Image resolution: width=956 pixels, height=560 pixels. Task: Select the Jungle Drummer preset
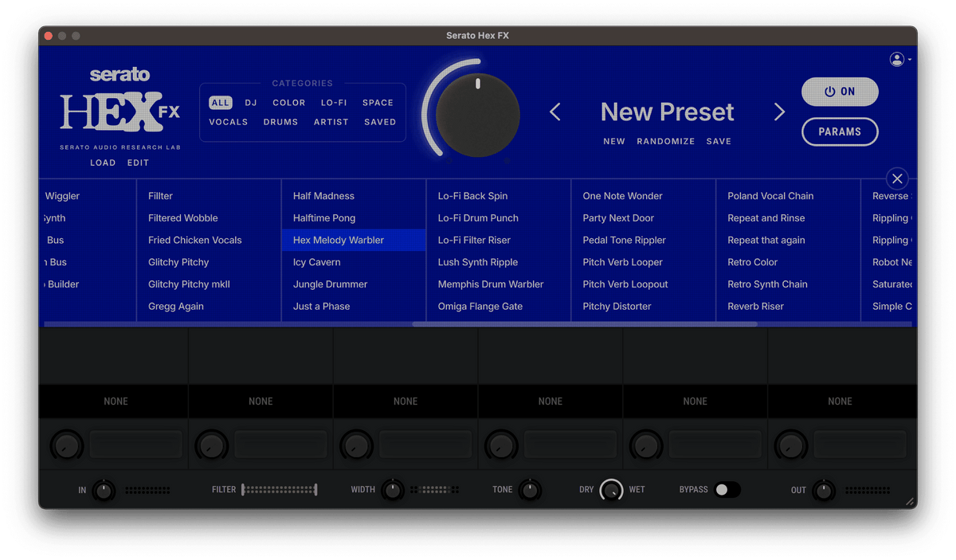pos(330,284)
